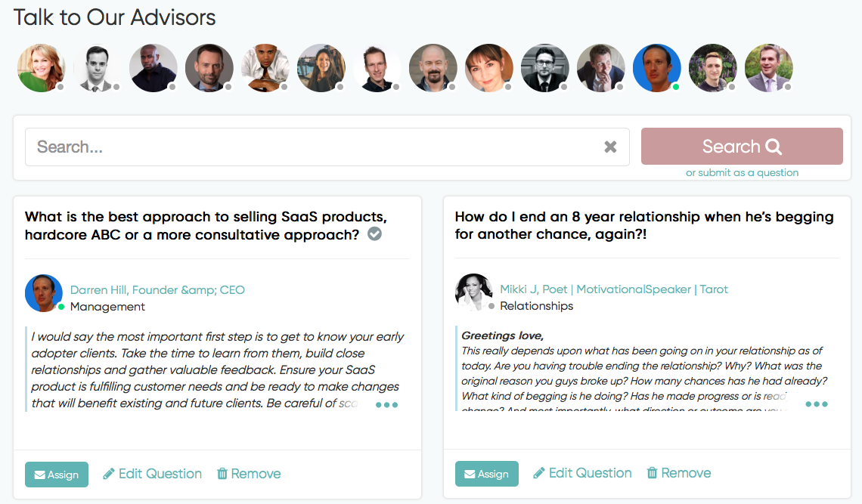Select the last advisor avatar in gray suit
This screenshot has height=504, width=862.
768,67
